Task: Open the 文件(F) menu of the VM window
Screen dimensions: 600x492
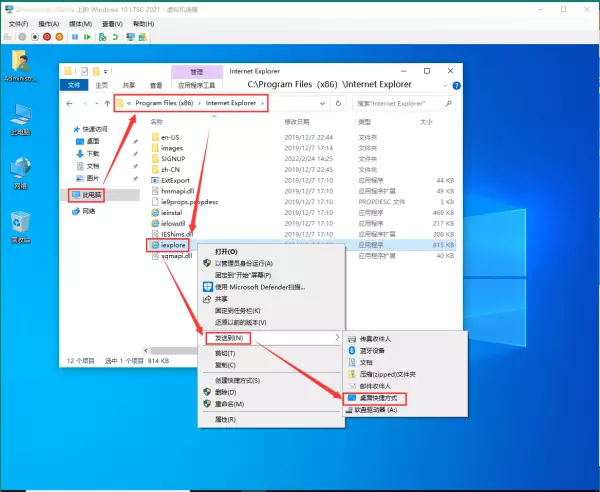Action: 18,24
